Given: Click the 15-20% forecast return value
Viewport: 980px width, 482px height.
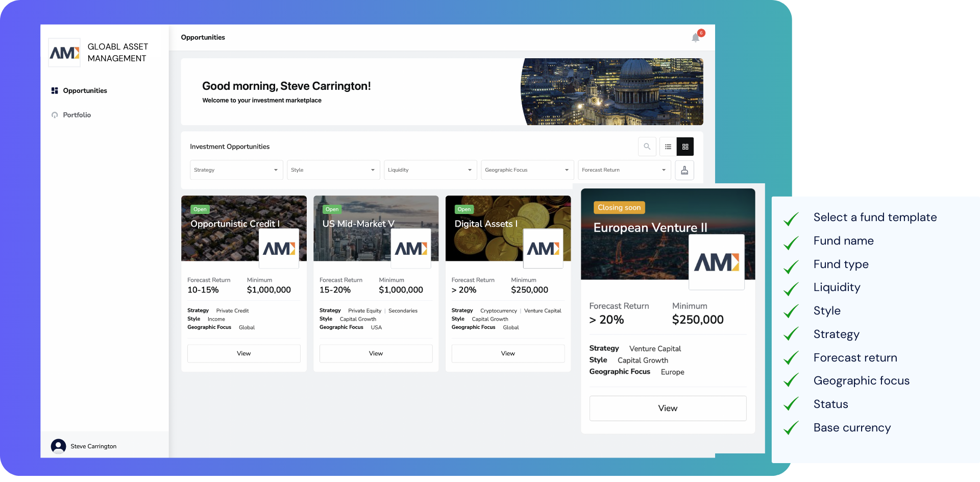Looking at the screenshot, I should coord(335,290).
